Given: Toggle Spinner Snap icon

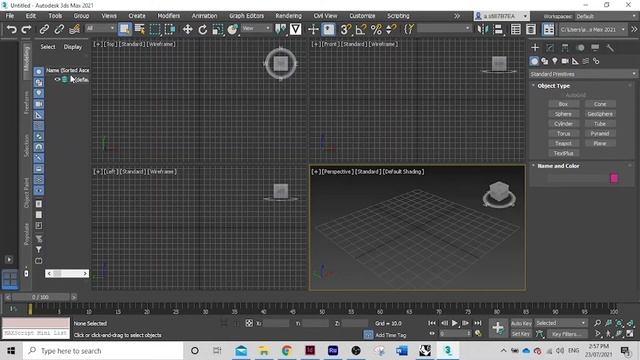Looking at the screenshot, I should click(x=391, y=29).
